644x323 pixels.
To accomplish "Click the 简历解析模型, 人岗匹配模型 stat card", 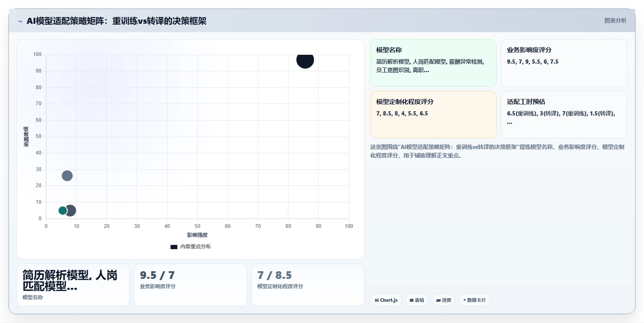I will (x=73, y=285).
